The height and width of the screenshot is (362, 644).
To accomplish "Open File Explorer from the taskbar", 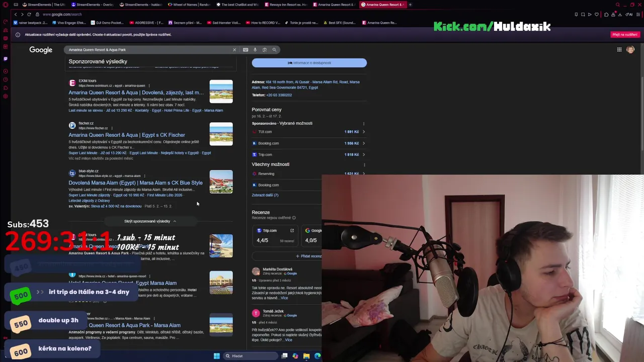I will click(x=306, y=356).
